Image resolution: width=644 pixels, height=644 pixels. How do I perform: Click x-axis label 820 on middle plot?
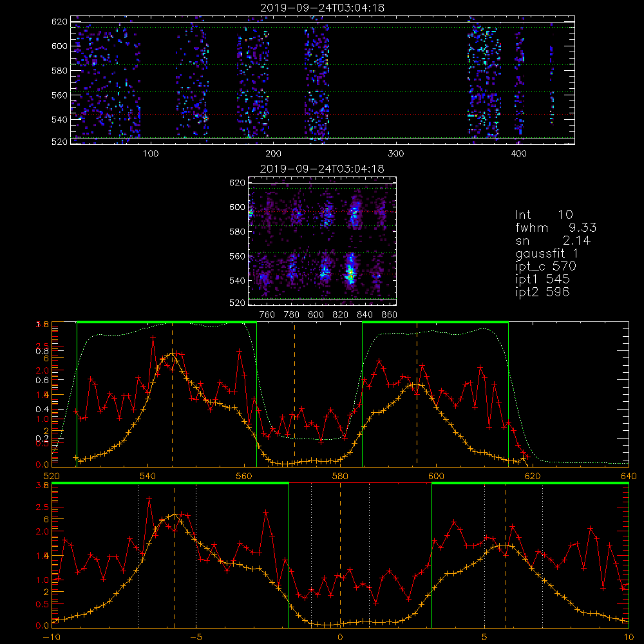(x=340, y=315)
